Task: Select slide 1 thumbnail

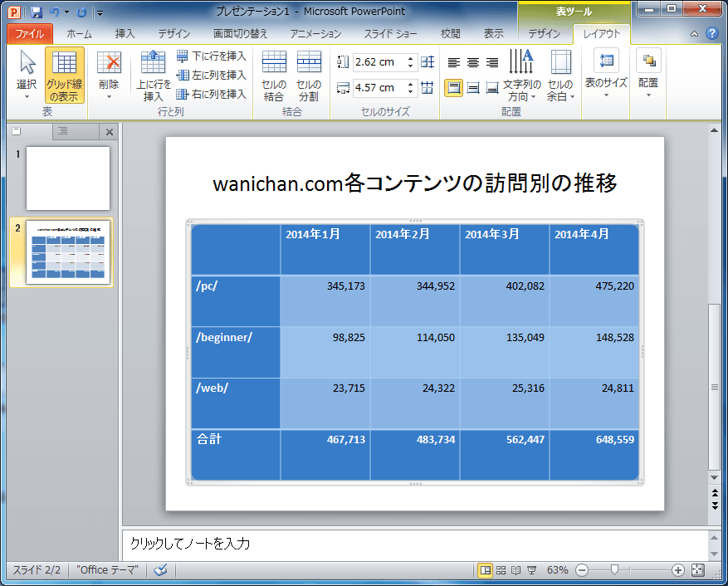Action: pyautogui.click(x=68, y=178)
